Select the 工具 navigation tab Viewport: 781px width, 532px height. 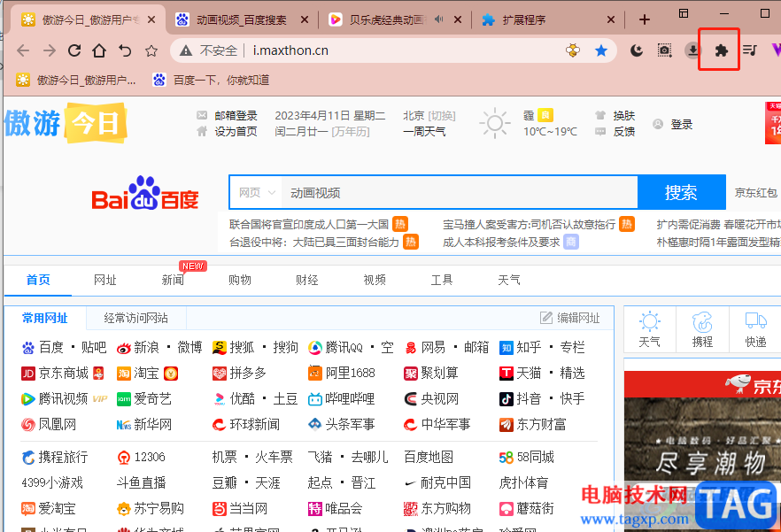tap(442, 280)
